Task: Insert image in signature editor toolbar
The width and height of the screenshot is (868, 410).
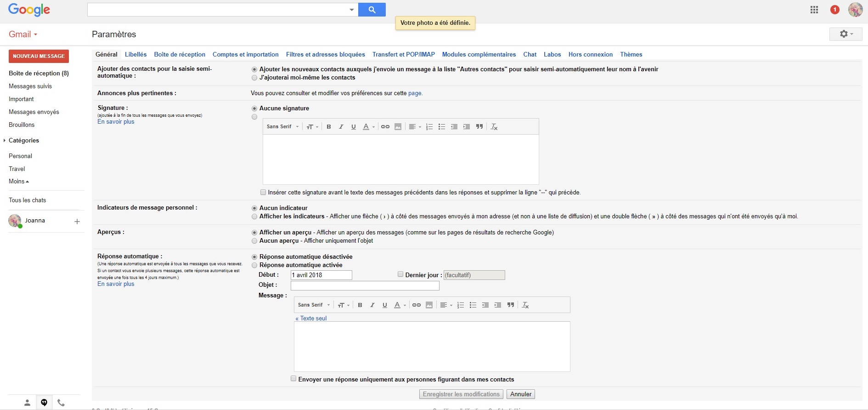Action: tap(398, 127)
